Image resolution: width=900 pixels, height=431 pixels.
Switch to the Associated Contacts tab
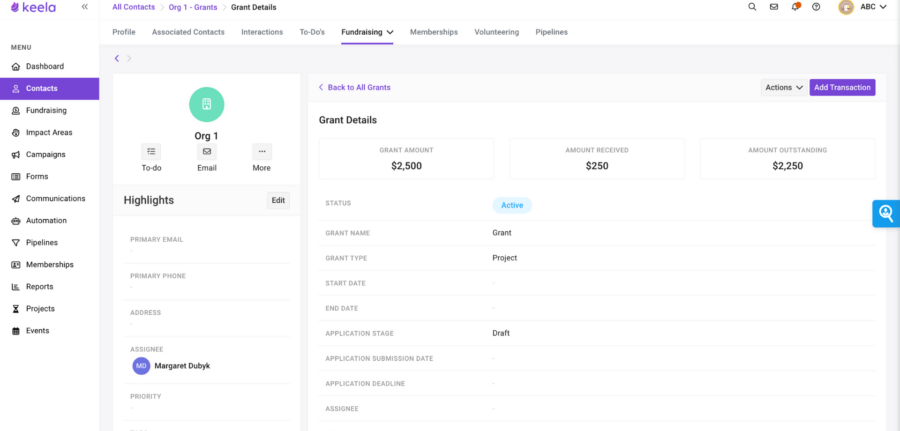(x=188, y=32)
